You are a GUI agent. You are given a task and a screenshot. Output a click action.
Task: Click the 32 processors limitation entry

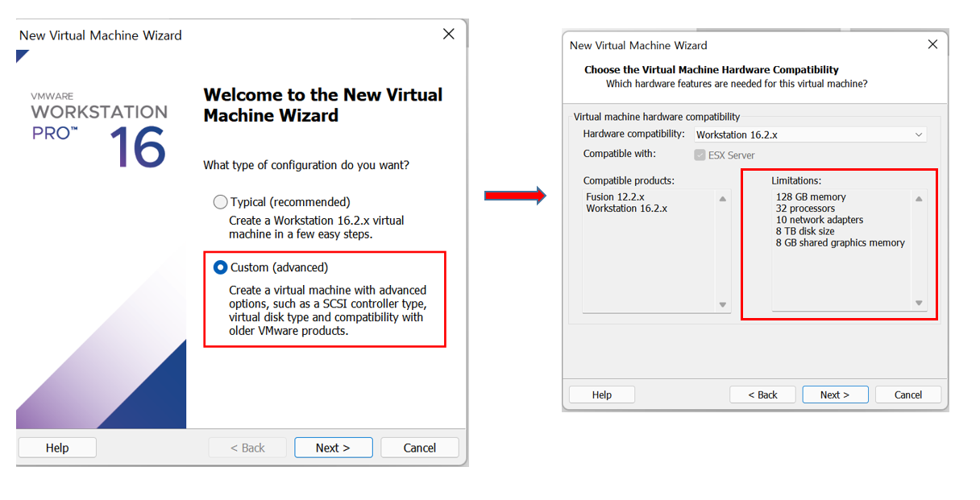(805, 209)
